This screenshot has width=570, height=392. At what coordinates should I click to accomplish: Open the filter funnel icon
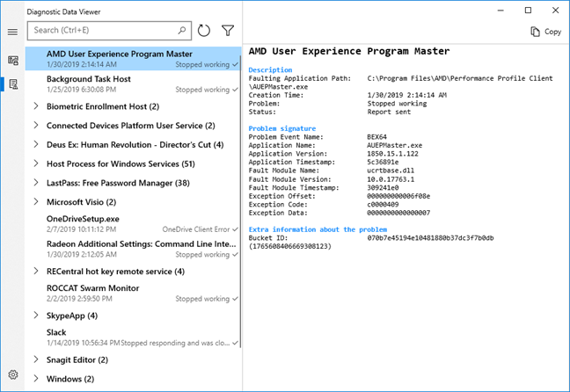228,31
